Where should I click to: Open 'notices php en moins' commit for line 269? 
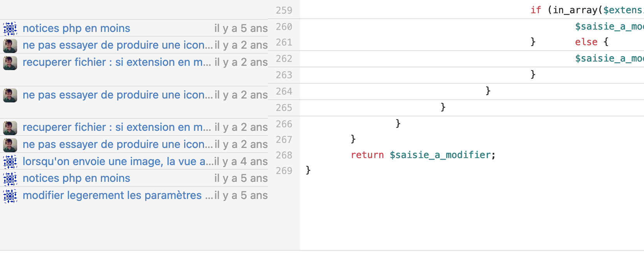click(x=76, y=178)
